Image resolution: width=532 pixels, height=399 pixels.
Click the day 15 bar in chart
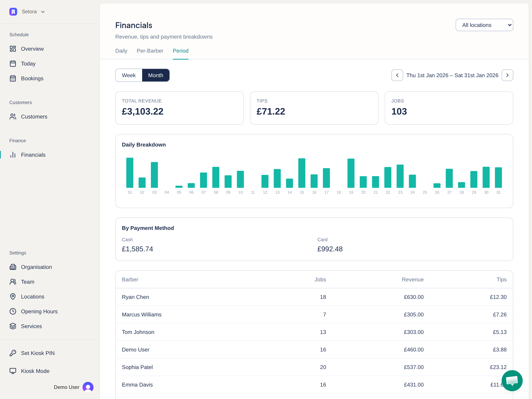(x=302, y=173)
